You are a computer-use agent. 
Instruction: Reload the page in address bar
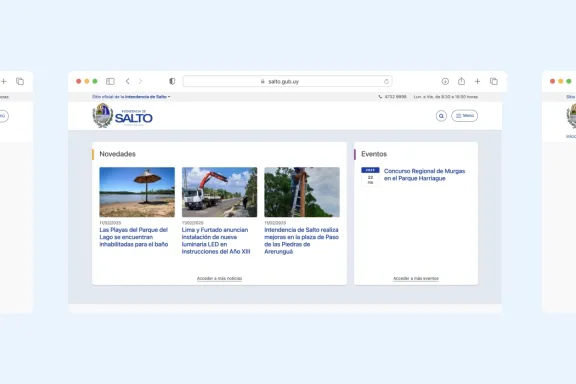(386, 82)
